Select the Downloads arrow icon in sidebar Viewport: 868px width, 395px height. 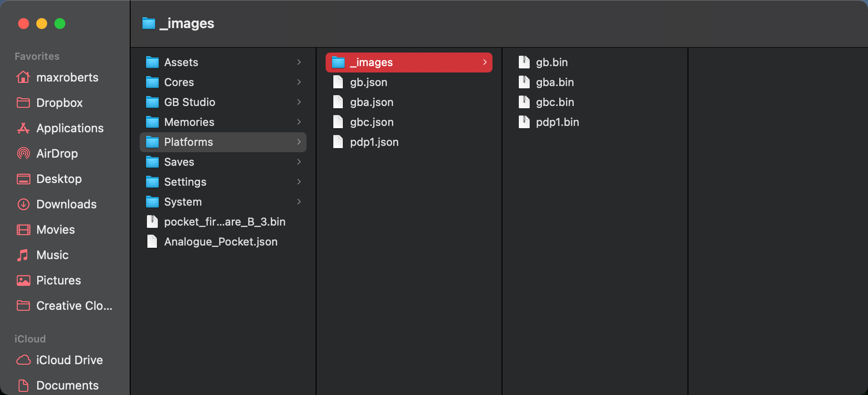click(x=23, y=204)
